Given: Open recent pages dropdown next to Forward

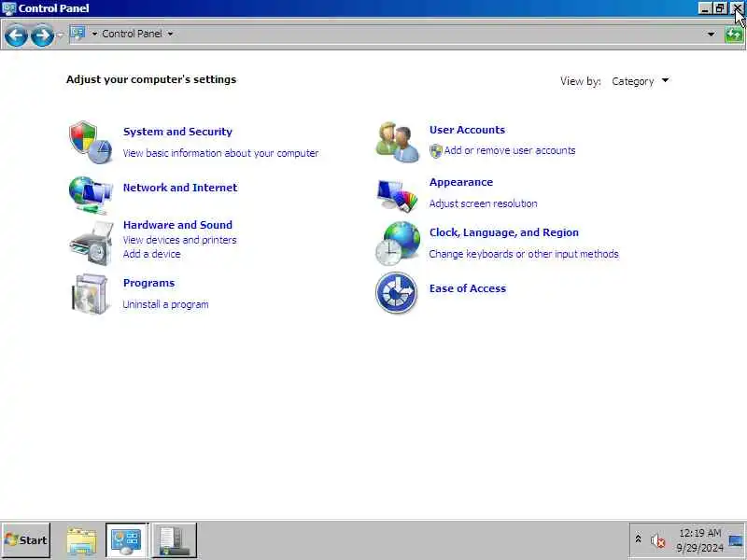Looking at the screenshot, I should tap(60, 35).
